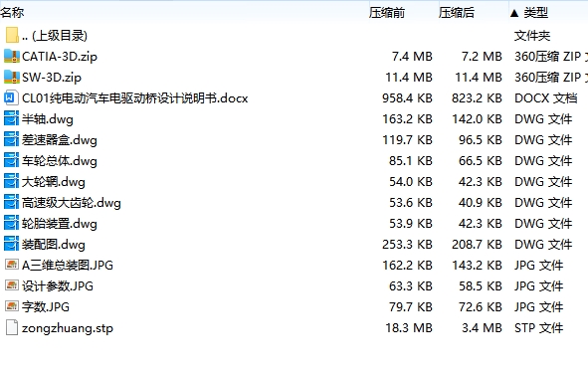Click the DWG icon beside 差速器盒.dwg
The image size is (588, 375).
click(11, 140)
